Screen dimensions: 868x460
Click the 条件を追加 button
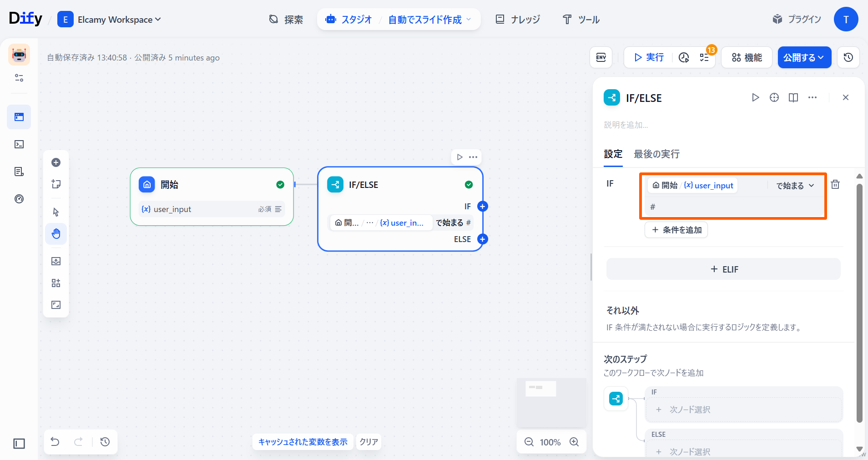(x=676, y=230)
